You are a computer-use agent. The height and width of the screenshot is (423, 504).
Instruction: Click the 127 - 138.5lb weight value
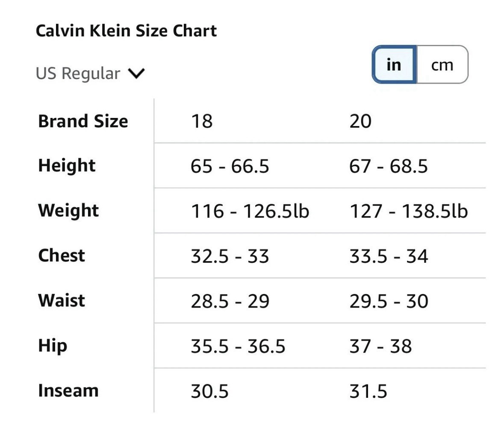coord(409,211)
